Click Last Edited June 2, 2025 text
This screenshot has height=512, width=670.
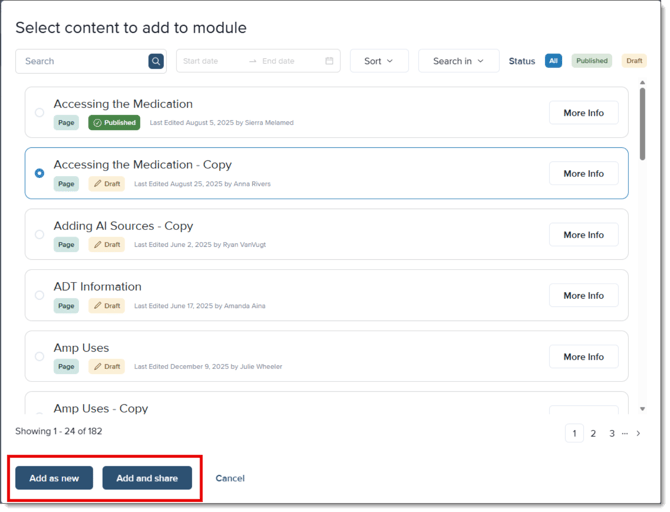point(200,244)
